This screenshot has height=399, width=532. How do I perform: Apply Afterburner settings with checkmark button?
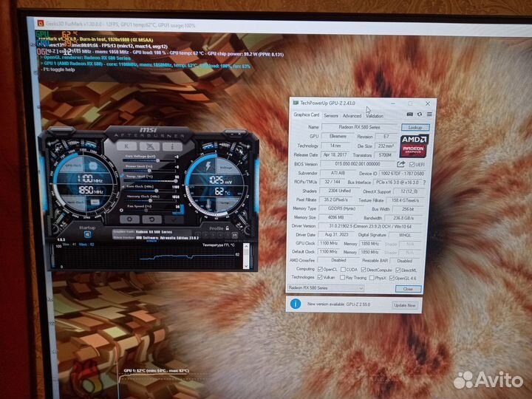[x=174, y=220]
